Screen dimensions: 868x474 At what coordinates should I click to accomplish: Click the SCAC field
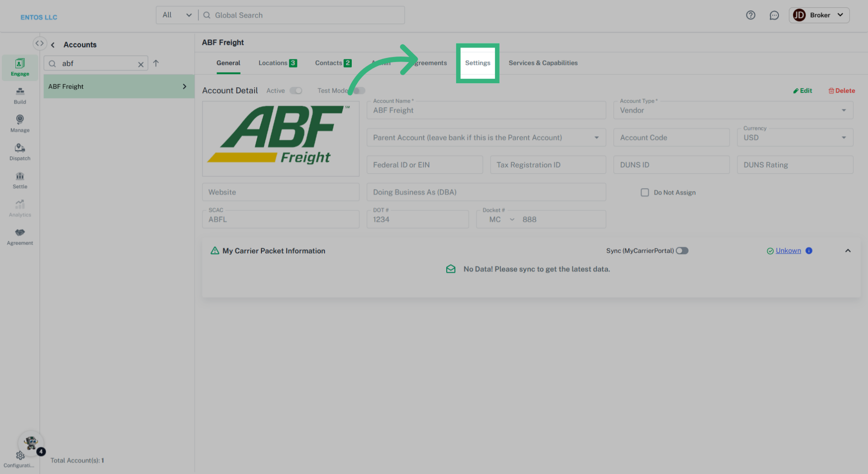pyautogui.click(x=281, y=219)
